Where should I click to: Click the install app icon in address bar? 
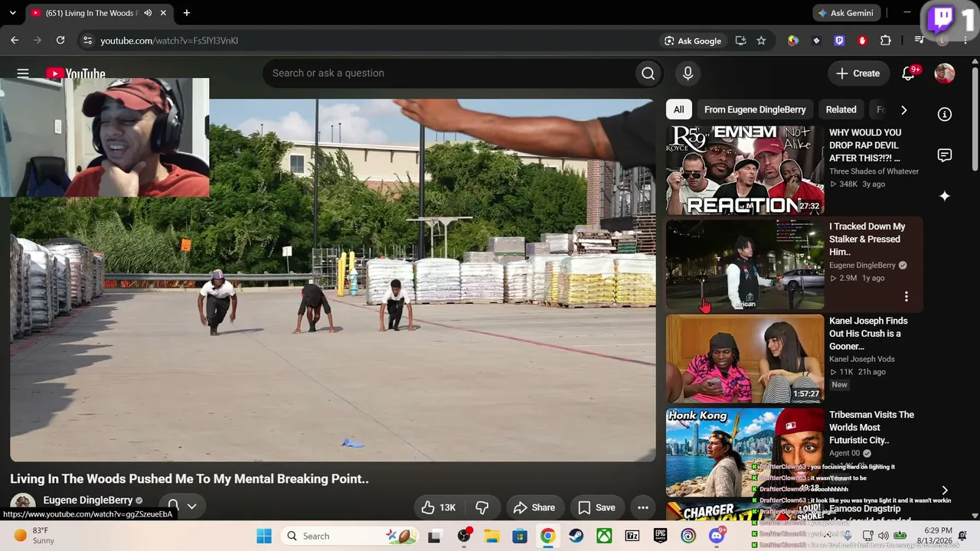point(740,41)
